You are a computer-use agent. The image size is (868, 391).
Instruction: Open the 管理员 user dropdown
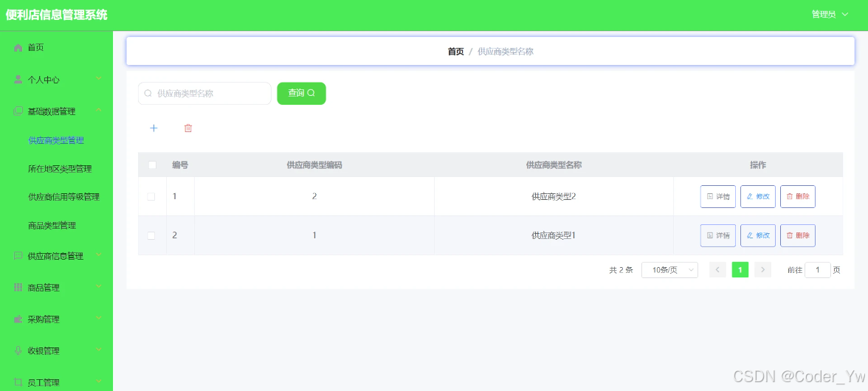point(830,15)
